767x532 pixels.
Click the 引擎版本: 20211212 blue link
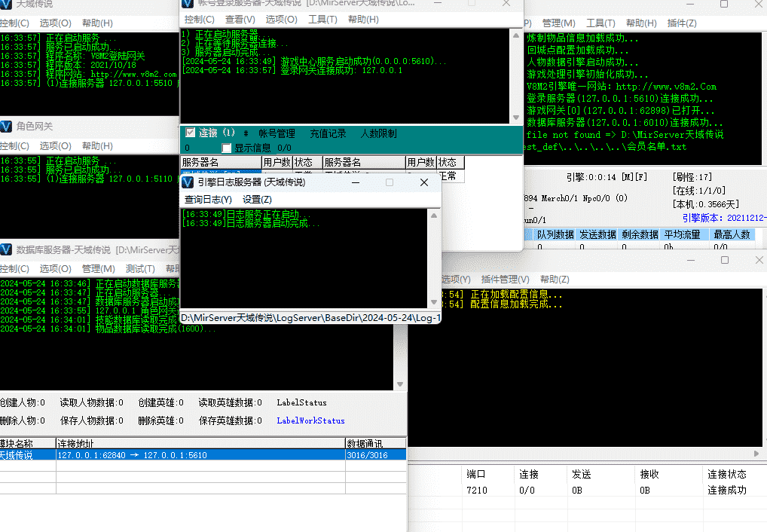tap(724, 218)
